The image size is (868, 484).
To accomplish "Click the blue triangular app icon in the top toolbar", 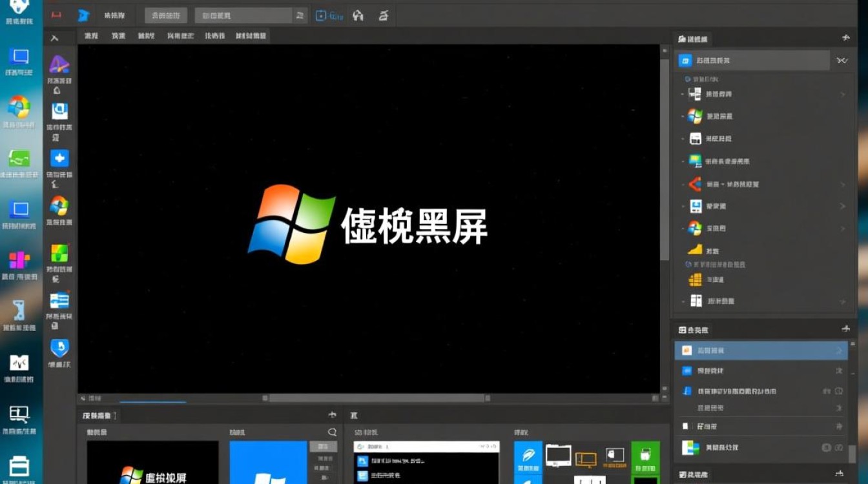I will click(x=83, y=15).
